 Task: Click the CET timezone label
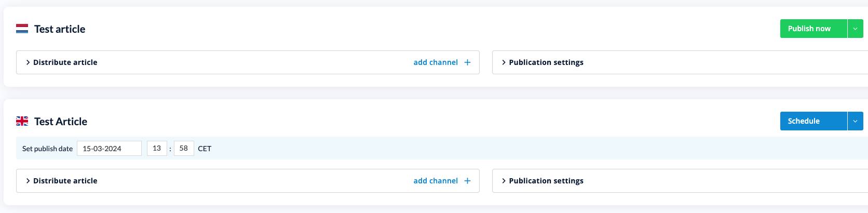coord(205,149)
